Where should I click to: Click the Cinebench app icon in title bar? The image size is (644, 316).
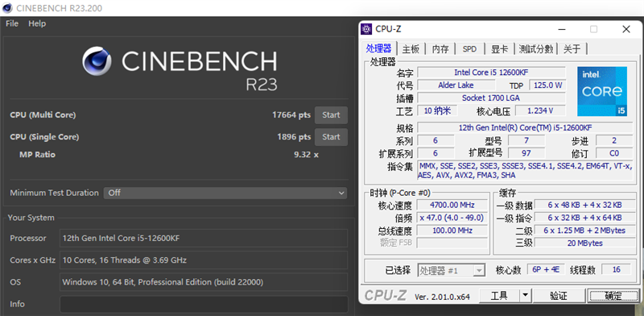pos(7,8)
